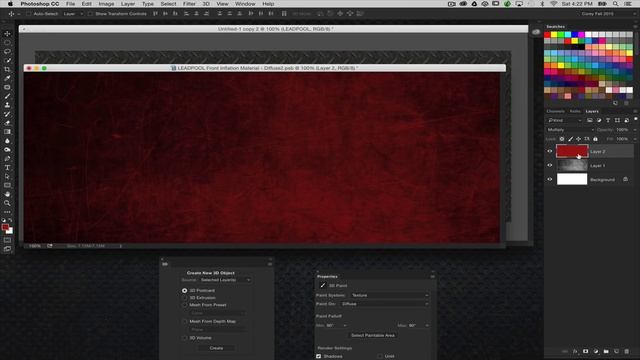The height and width of the screenshot is (360, 640).
Task: Open the layer fx styles menu
Action: pyautogui.click(x=576, y=351)
